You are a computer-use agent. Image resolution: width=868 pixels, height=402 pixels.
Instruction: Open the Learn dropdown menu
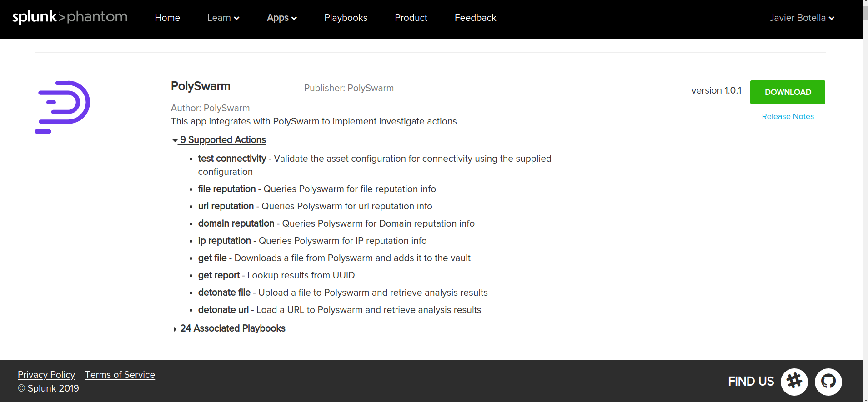pos(223,18)
